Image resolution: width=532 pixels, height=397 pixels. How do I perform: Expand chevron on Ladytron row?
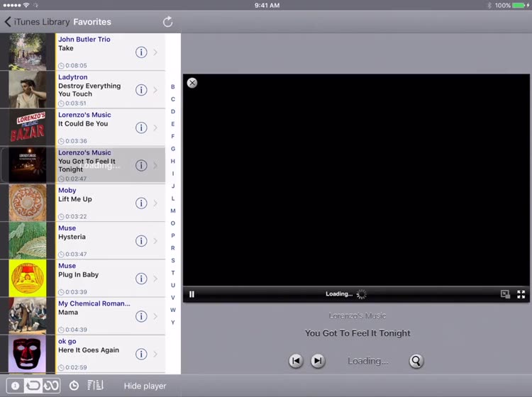click(155, 90)
